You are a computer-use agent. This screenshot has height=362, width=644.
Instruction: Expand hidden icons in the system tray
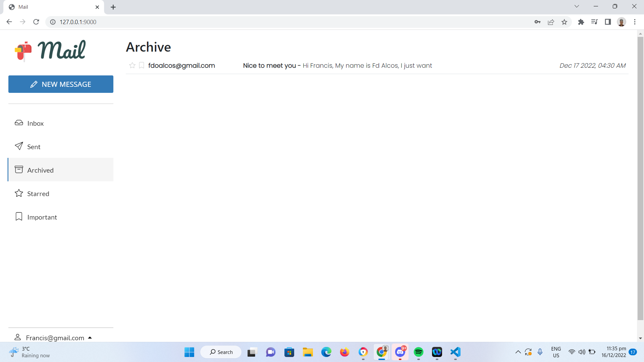[518, 352]
